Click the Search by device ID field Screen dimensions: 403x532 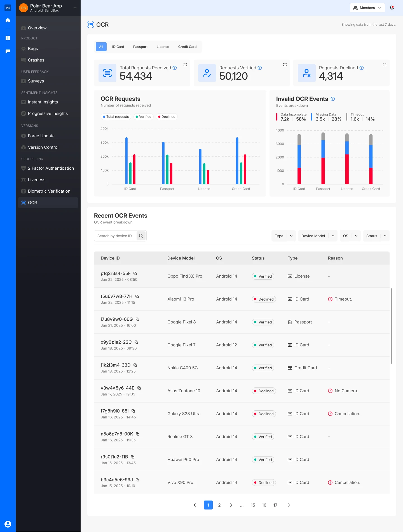point(115,236)
